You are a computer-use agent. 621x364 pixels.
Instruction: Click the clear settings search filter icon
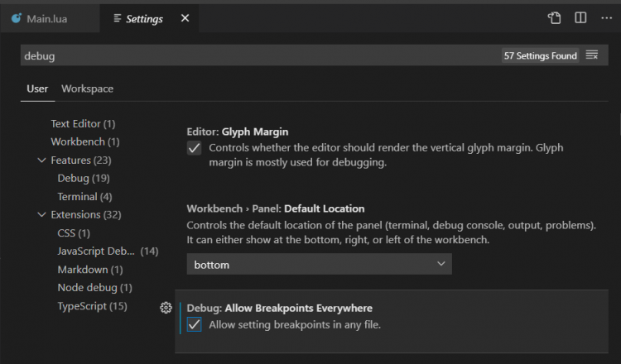coord(591,55)
